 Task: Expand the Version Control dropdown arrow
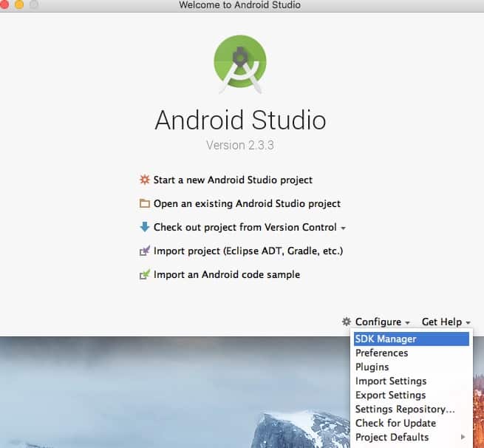click(x=343, y=228)
